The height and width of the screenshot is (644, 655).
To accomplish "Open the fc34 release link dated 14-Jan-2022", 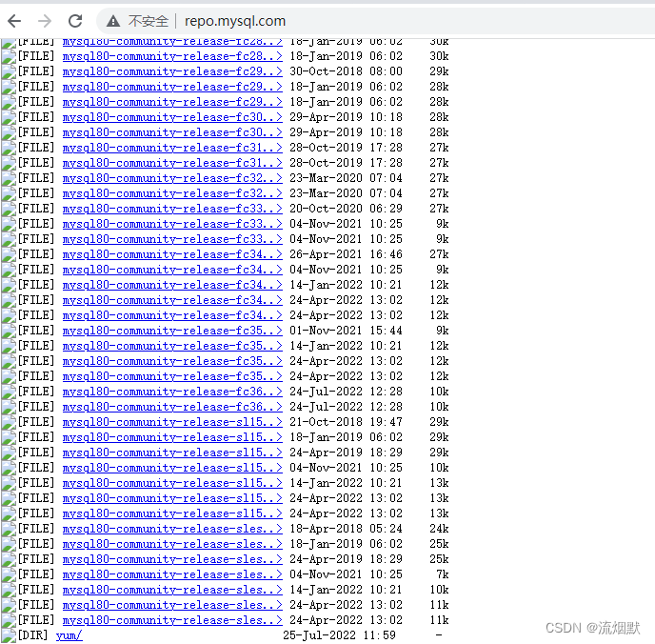I will [172, 285].
